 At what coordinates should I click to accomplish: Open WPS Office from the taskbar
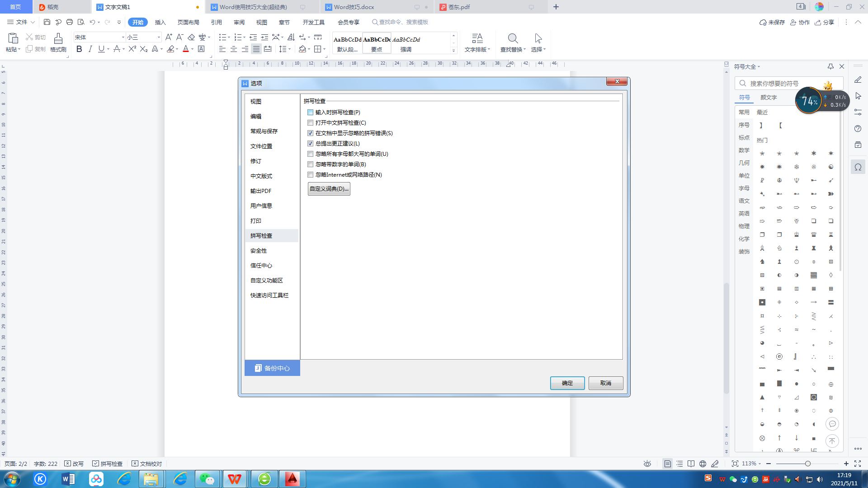point(235,479)
